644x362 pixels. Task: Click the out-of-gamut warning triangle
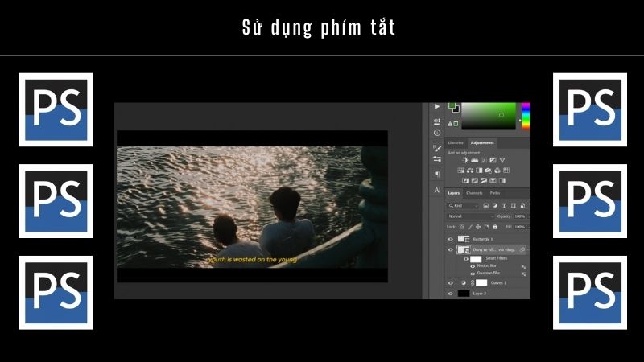(x=450, y=124)
